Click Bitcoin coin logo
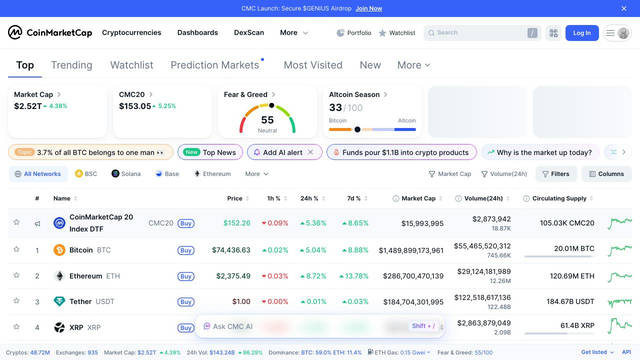 pyautogui.click(x=59, y=250)
